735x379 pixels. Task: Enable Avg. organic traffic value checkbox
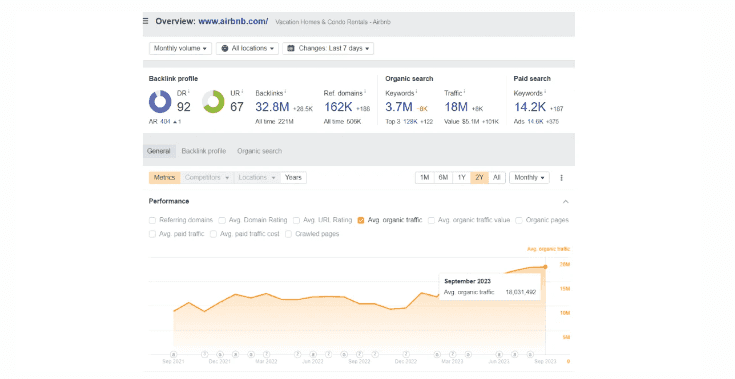pos(431,220)
